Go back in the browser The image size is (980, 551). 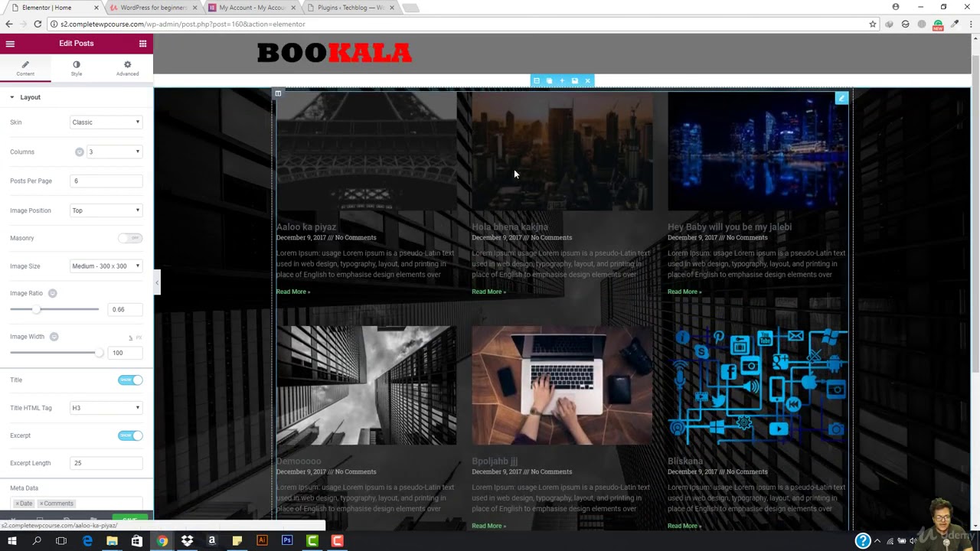pos(9,24)
